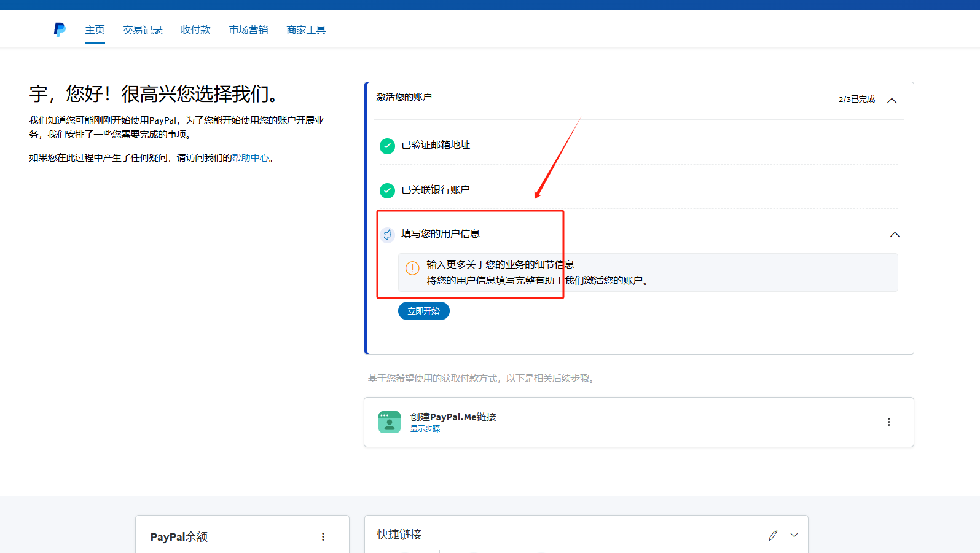Click the pending status icon beside 填写您的用户信息
Viewport: 980px width, 553px height.
point(387,235)
